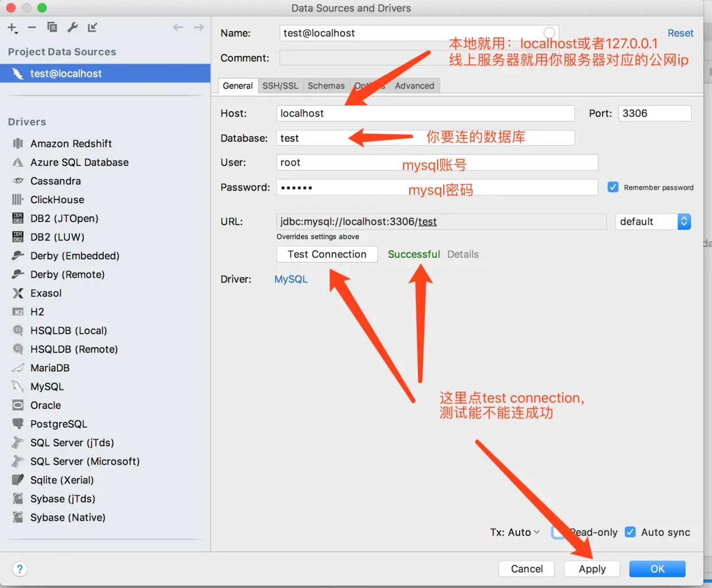
Task: Click the Host input field
Action: tap(425, 113)
